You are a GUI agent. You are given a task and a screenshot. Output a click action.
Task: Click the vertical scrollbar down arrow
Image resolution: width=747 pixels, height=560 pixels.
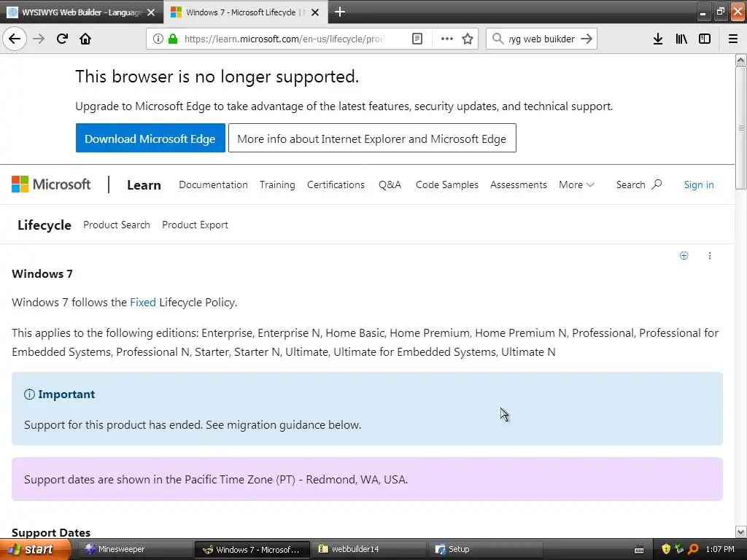740,532
